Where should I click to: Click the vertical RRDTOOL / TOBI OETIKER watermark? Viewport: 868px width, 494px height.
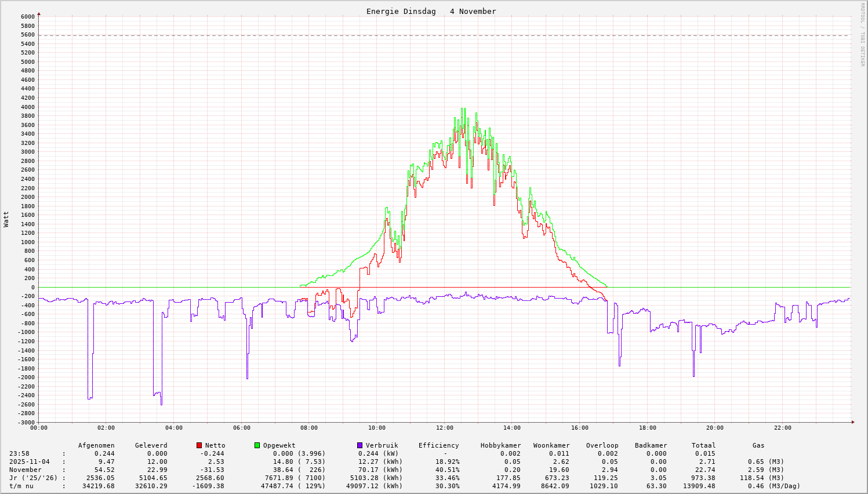click(x=862, y=34)
